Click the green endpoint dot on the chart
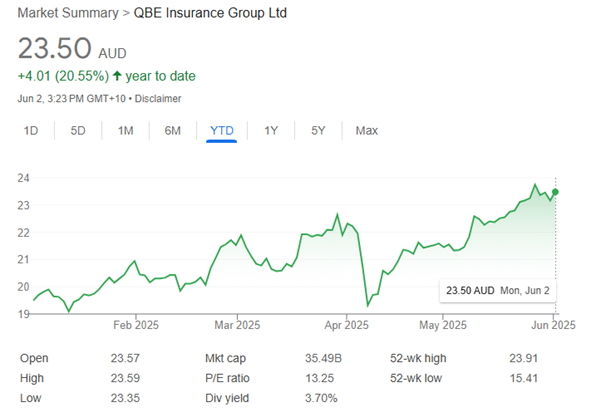 (x=555, y=192)
